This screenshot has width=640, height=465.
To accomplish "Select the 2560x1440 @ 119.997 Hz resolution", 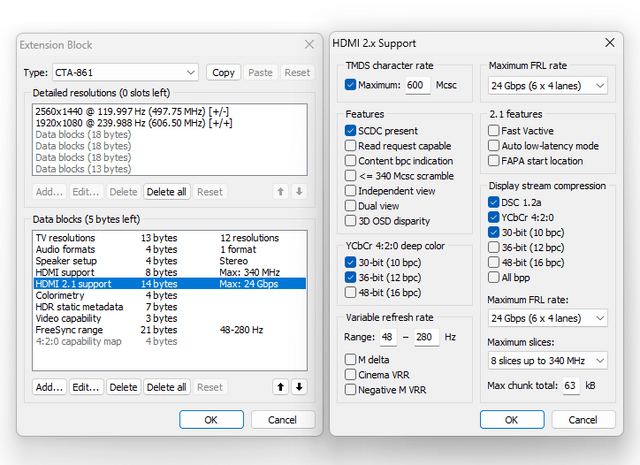I will (x=169, y=111).
